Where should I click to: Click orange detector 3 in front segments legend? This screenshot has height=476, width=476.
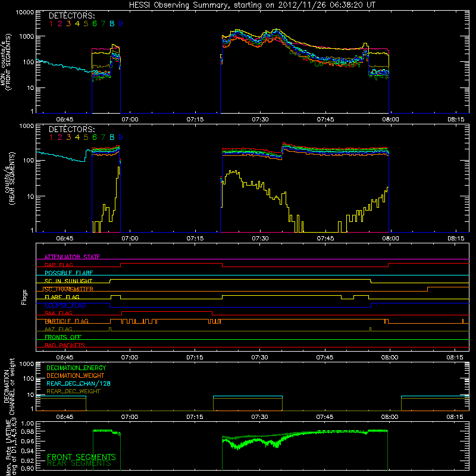[x=68, y=24]
